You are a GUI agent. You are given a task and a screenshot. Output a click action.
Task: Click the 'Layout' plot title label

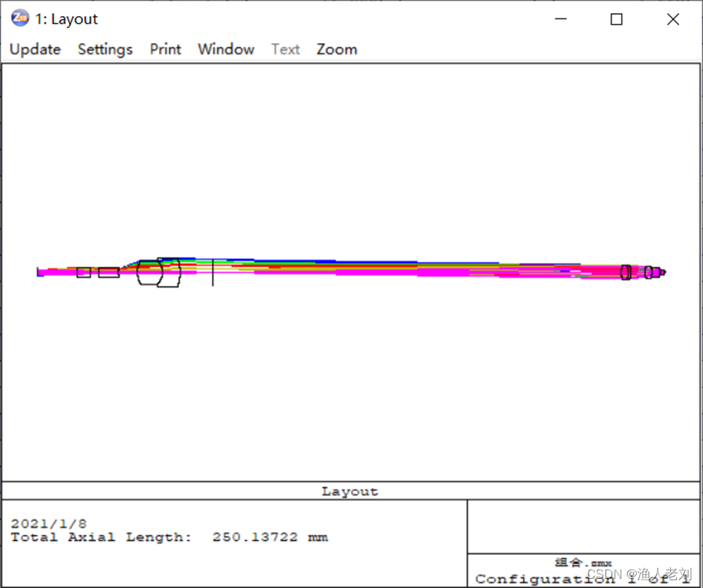coord(350,491)
